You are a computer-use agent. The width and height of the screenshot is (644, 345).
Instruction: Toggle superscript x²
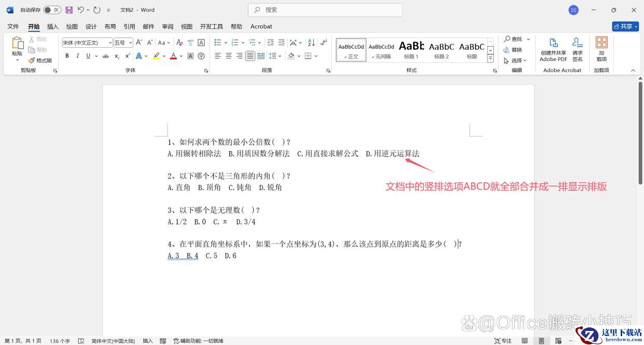128,56
